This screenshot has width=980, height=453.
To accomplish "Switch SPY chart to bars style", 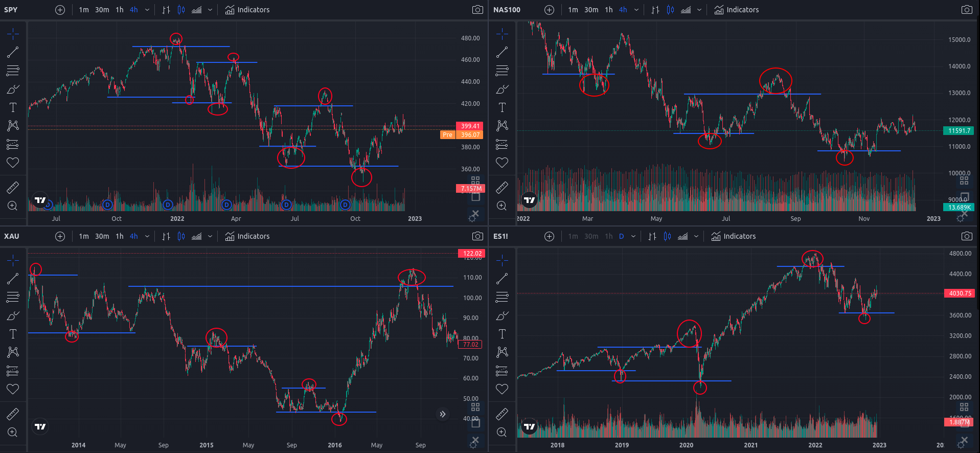I will pos(166,10).
